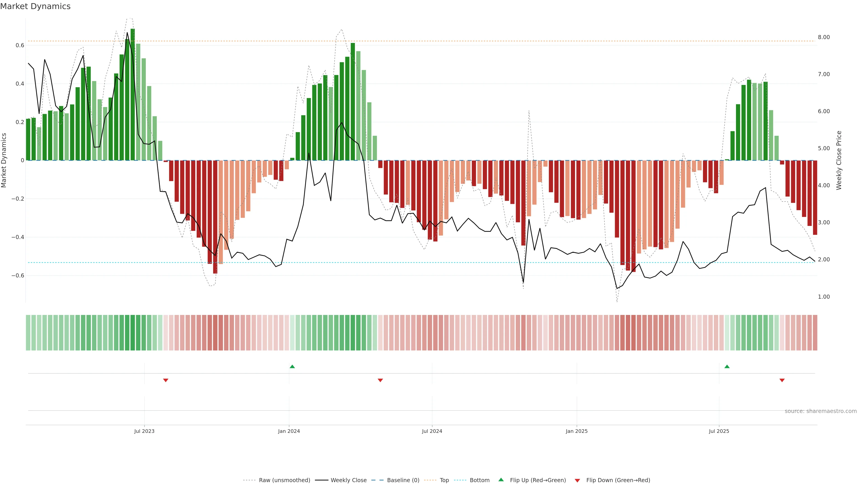Click the Jan 2025 x-axis label
The image size is (868, 488).
(577, 431)
